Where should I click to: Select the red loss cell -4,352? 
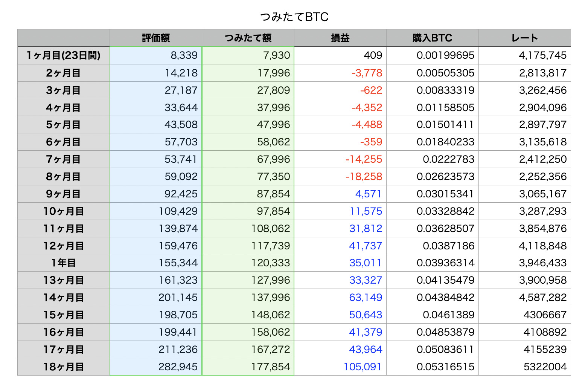(x=340, y=107)
